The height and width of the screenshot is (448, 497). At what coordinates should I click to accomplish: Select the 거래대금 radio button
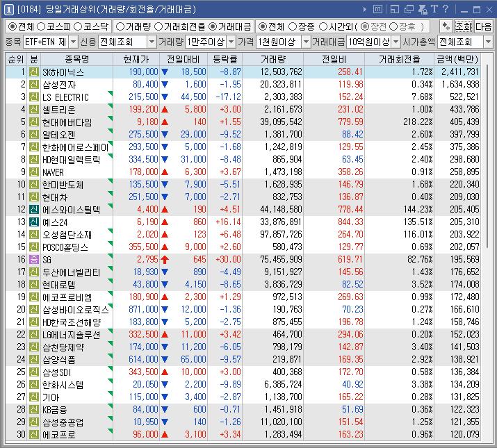point(213,26)
